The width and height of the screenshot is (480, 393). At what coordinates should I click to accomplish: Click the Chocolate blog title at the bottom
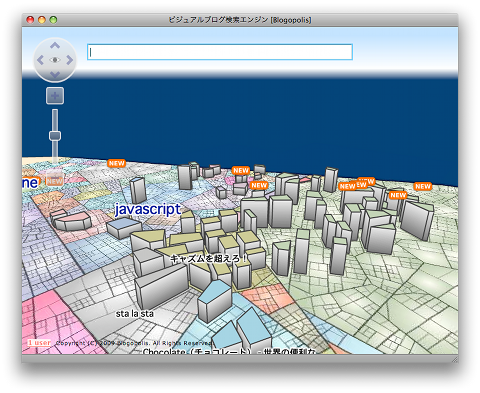[229, 351]
